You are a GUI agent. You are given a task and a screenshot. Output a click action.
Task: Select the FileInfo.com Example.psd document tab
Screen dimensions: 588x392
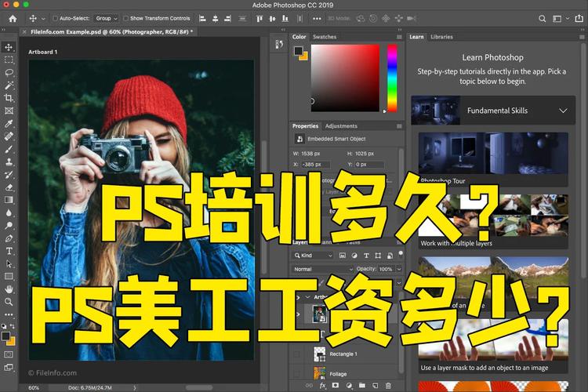tap(111, 32)
